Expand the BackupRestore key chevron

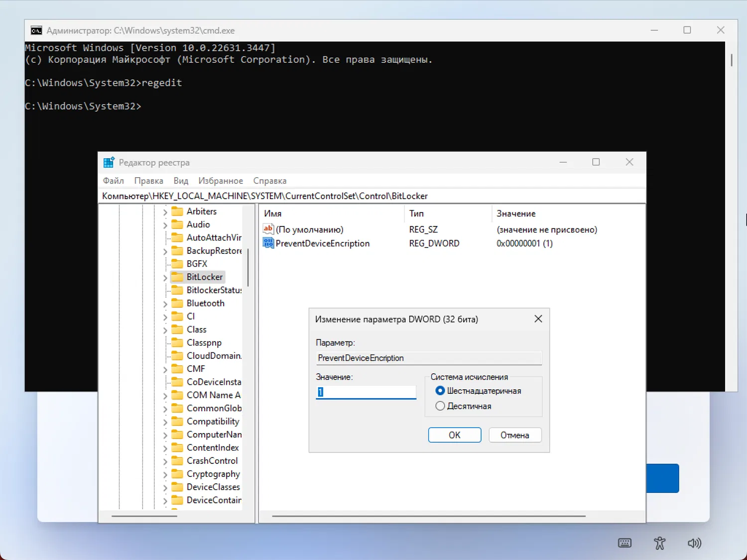coord(165,251)
